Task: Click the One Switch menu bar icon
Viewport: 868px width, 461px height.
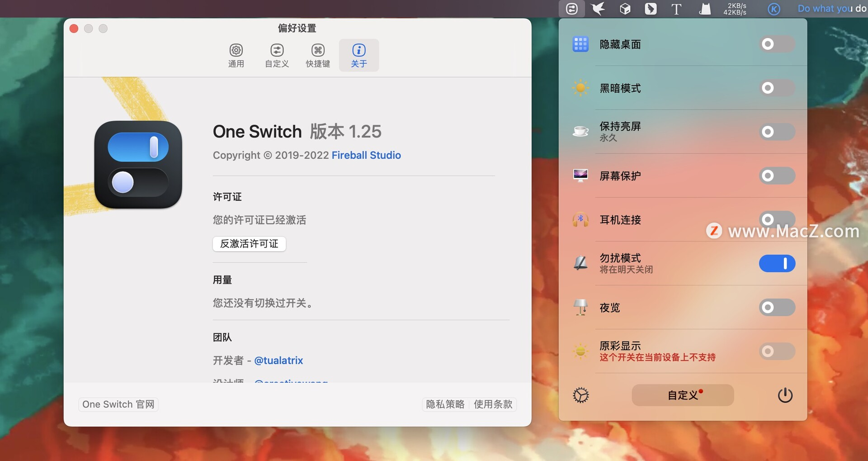Action: pyautogui.click(x=571, y=9)
